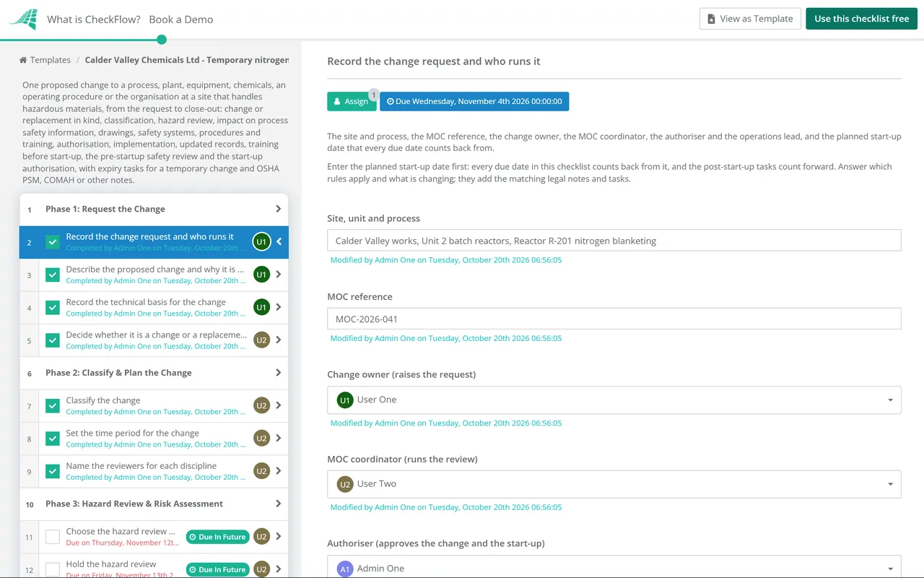The height and width of the screenshot is (578, 924).
Task: Click 'View as Template' button
Action: (x=750, y=19)
